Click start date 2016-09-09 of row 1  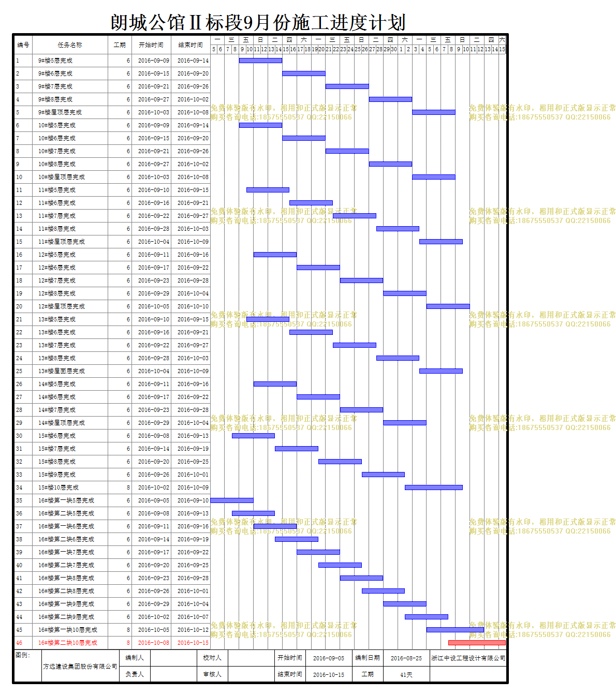(154, 61)
